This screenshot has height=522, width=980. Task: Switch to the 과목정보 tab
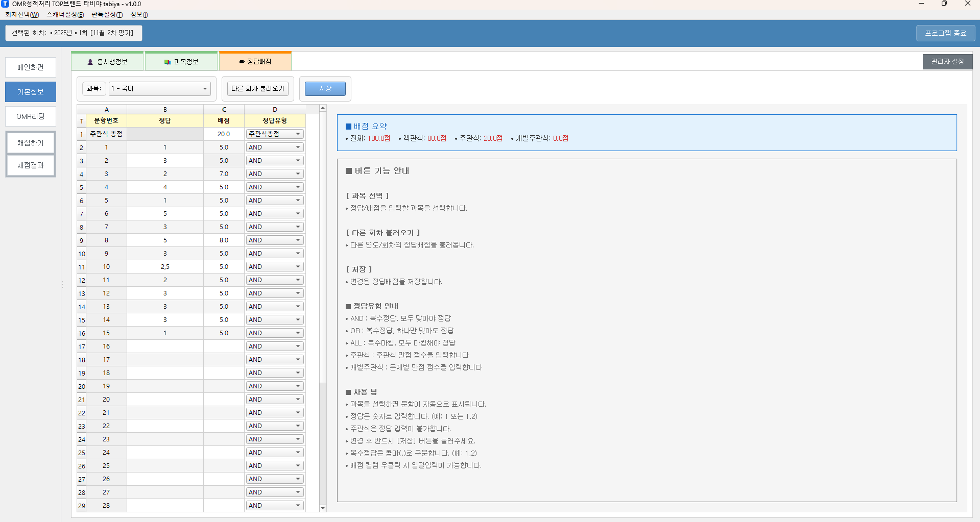[x=181, y=62]
